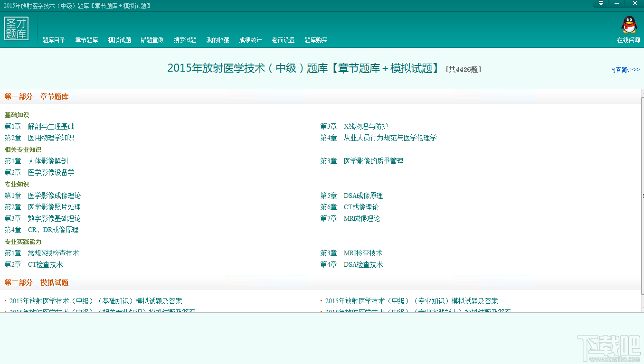Switch to 章节题库 menu item
Viewport: 644px width, 364px height.
[86, 40]
